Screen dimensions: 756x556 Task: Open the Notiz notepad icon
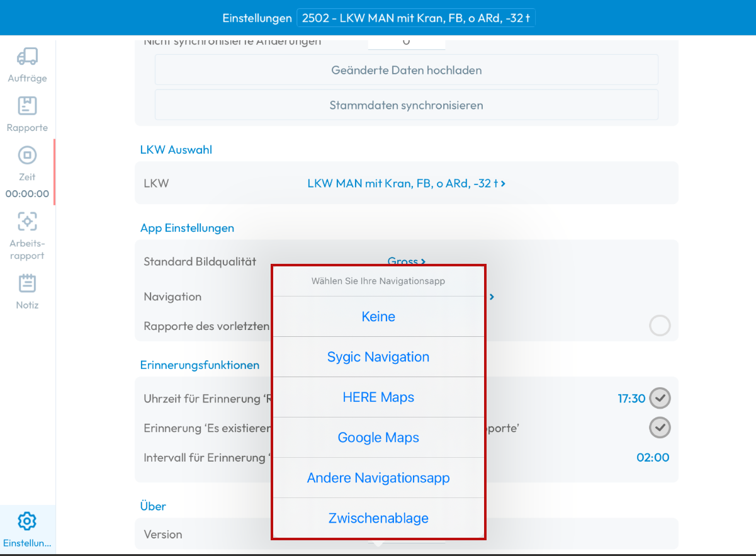(27, 283)
